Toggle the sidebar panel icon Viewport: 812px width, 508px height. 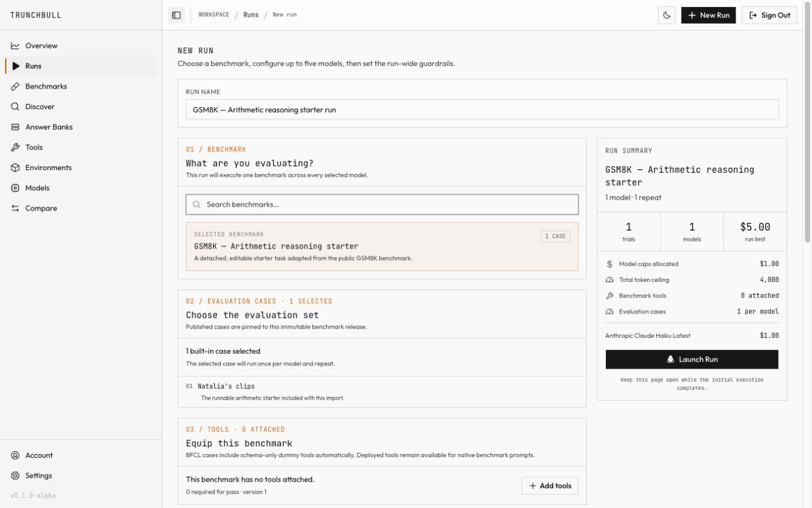coord(177,15)
